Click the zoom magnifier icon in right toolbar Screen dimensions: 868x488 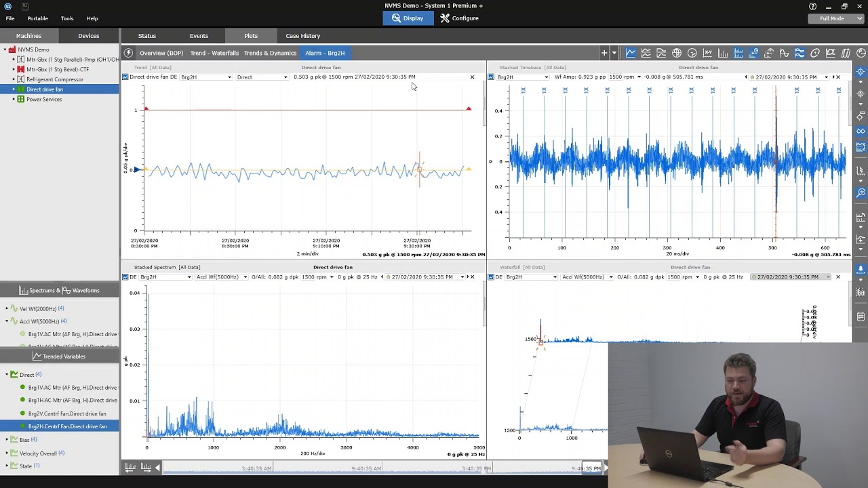(x=861, y=193)
